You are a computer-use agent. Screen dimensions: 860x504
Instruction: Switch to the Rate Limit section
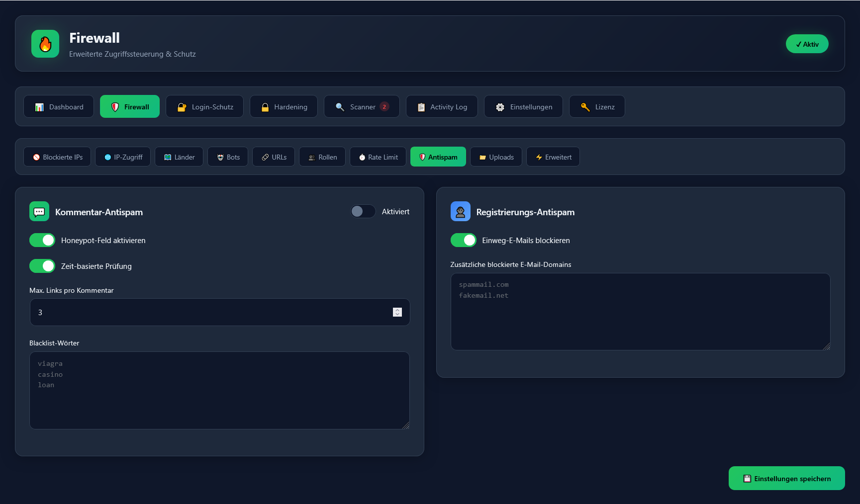[378, 157]
